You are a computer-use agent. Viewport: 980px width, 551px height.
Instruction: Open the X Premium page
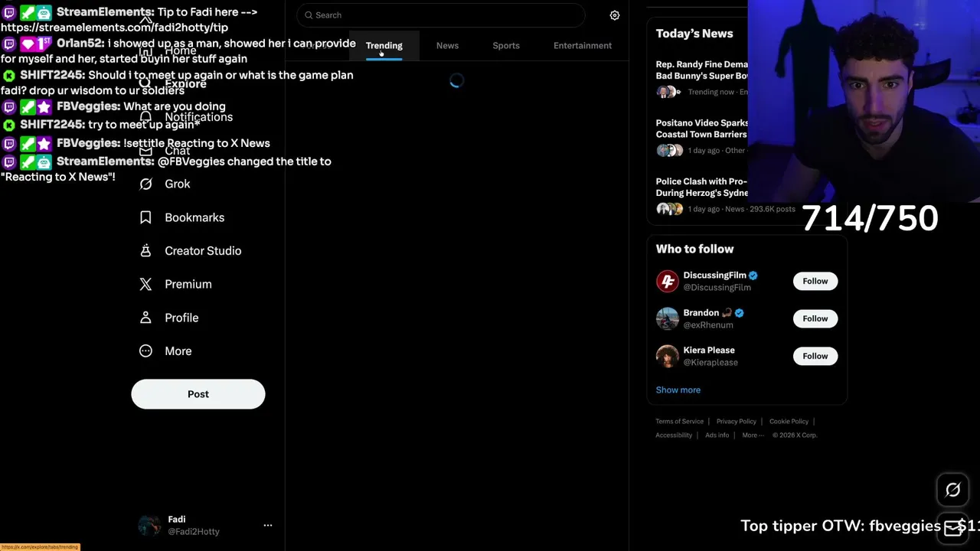click(x=175, y=284)
